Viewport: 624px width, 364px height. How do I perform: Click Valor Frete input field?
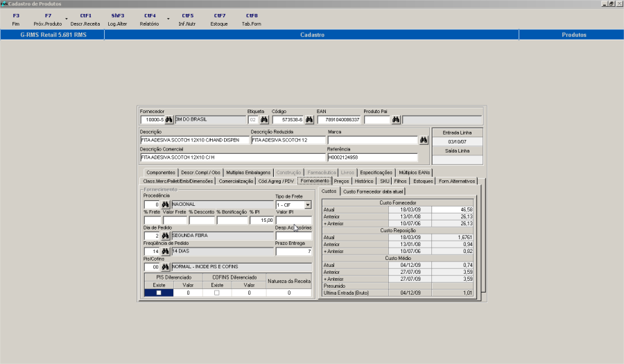[175, 220]
